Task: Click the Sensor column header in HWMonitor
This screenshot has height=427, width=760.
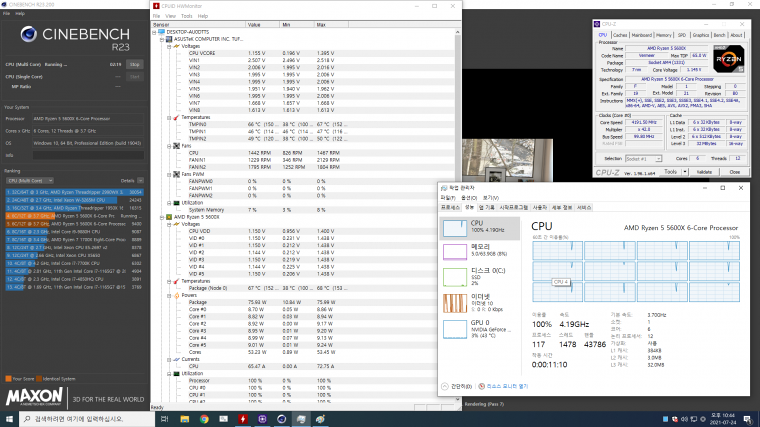Action: (198, 24)
